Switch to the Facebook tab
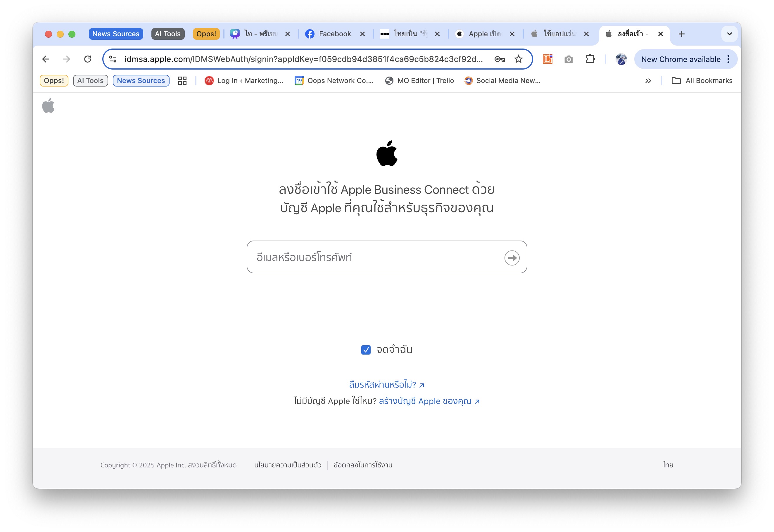Viewport: 774px width, 532px height. click(335, 34)
